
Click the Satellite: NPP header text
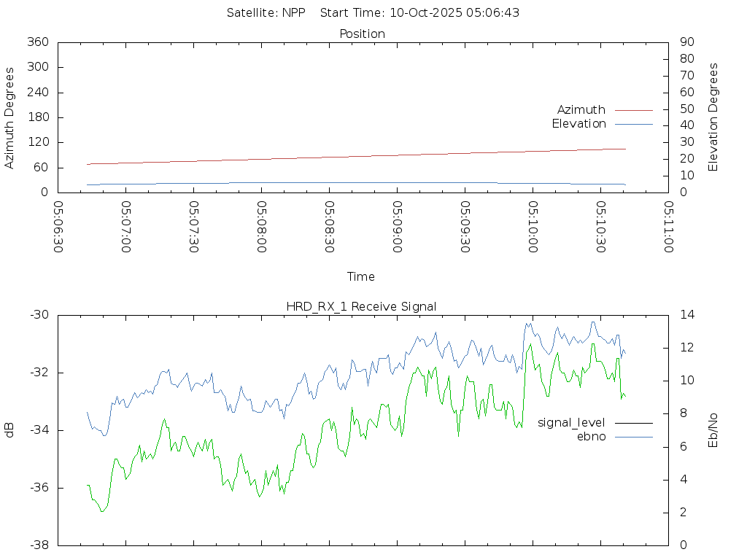pos(266,12)
